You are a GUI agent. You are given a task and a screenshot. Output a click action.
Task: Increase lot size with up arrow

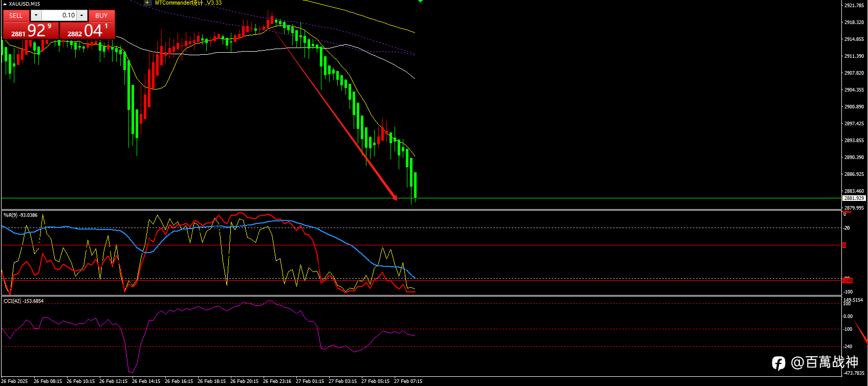[x=82, y=15]
